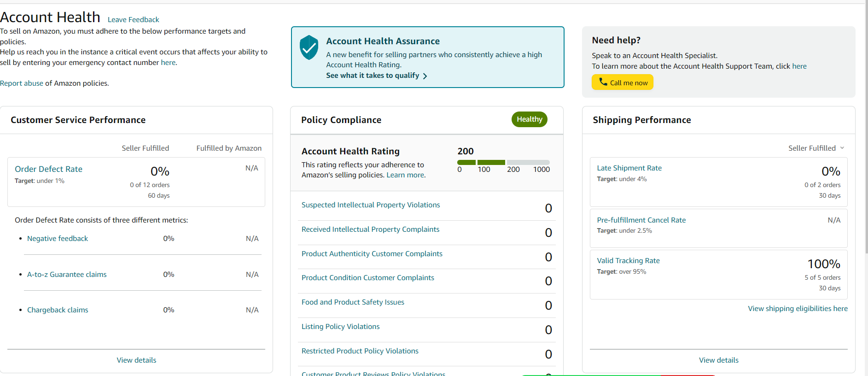868x376 pixels.
Task: Open the Order Defect Rate link
Action: pyautogui.click(x=48, y=169)
